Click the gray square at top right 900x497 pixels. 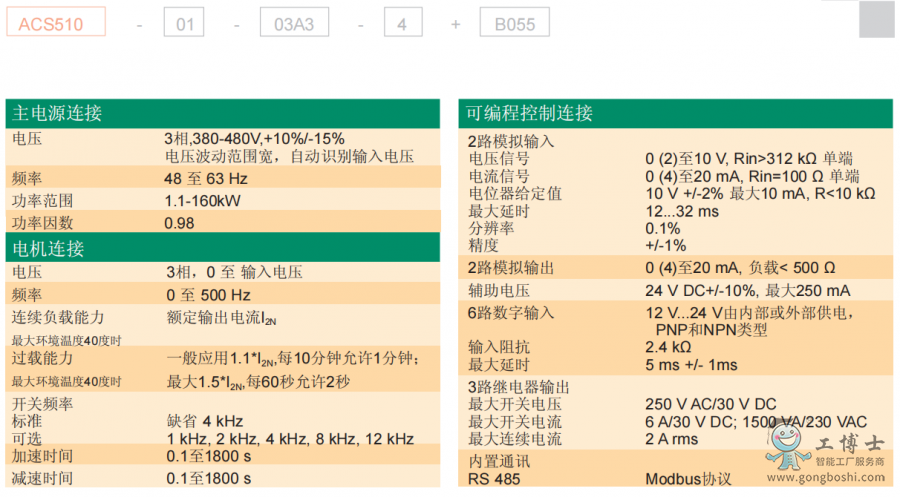[x=877, y=19]
